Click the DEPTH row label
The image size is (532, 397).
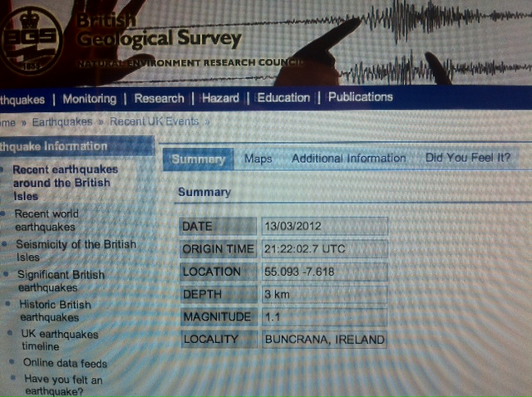point(219,294)
